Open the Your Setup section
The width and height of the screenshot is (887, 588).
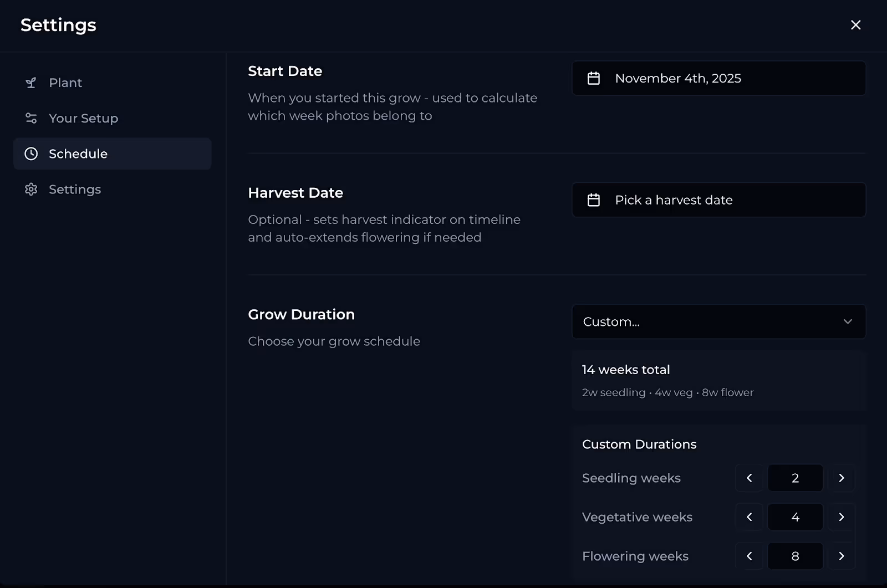pos(83,118)
